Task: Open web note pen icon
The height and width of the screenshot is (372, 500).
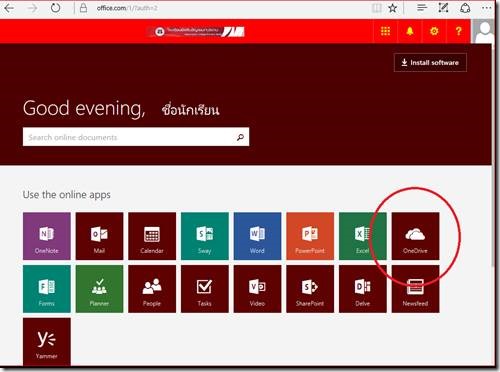Action: pyautogui.click(x=443, y=8)
